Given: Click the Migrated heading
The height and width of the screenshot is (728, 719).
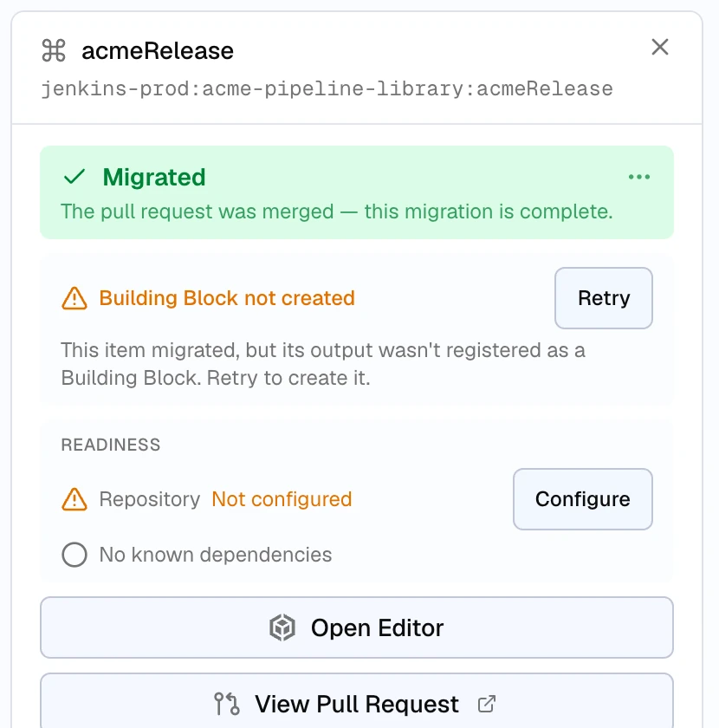Looking at the screenshot, I should (x=154, y=177).
